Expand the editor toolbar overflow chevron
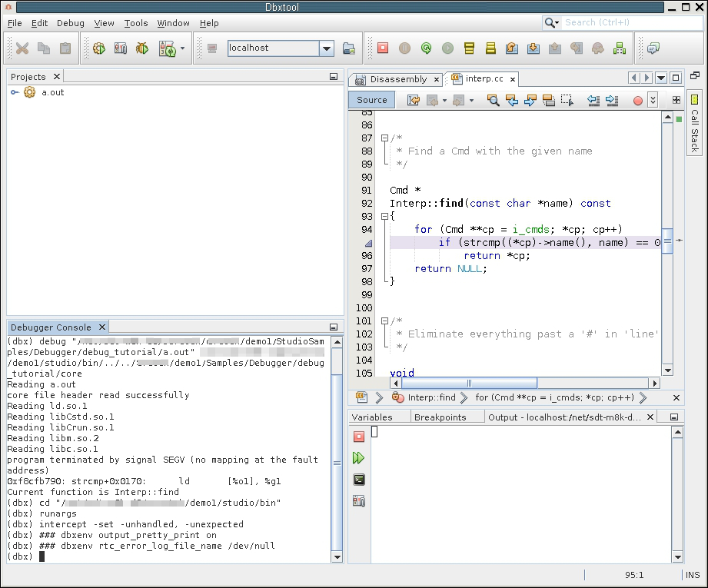This screenshot has width=708, height=588. click(x=653, y=100)
